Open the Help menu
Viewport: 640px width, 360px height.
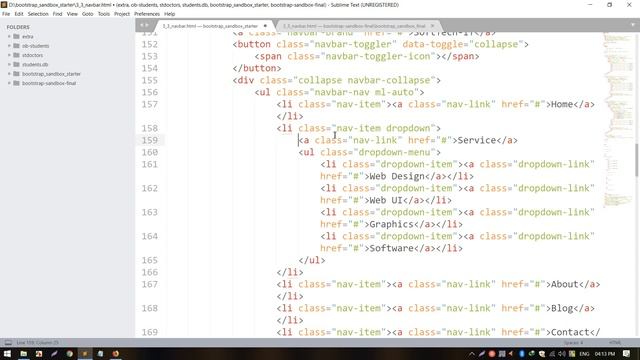(169, 14)
